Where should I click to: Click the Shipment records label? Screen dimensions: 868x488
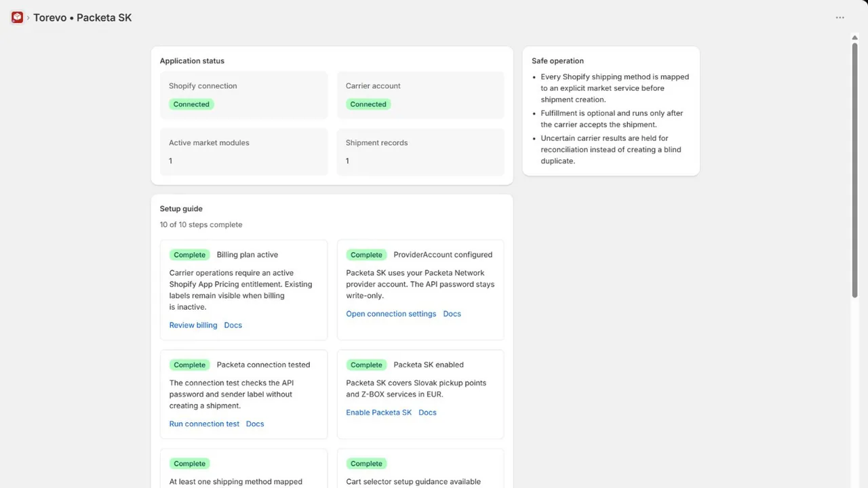click(376, 143)
